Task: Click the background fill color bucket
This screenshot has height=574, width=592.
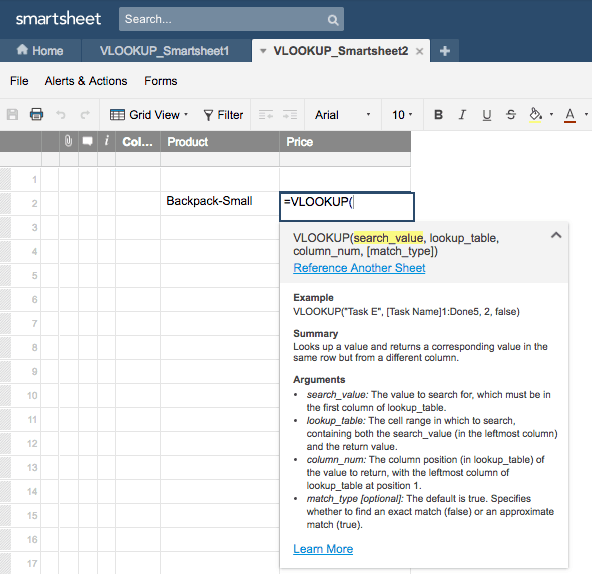Action: (535, 115)
